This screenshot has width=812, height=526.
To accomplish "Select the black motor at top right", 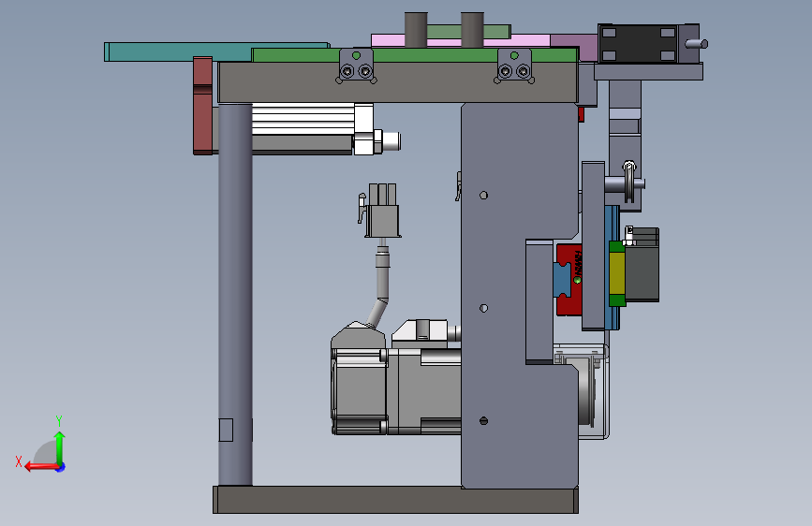I will pyautogui.click(x=638, y=44).
